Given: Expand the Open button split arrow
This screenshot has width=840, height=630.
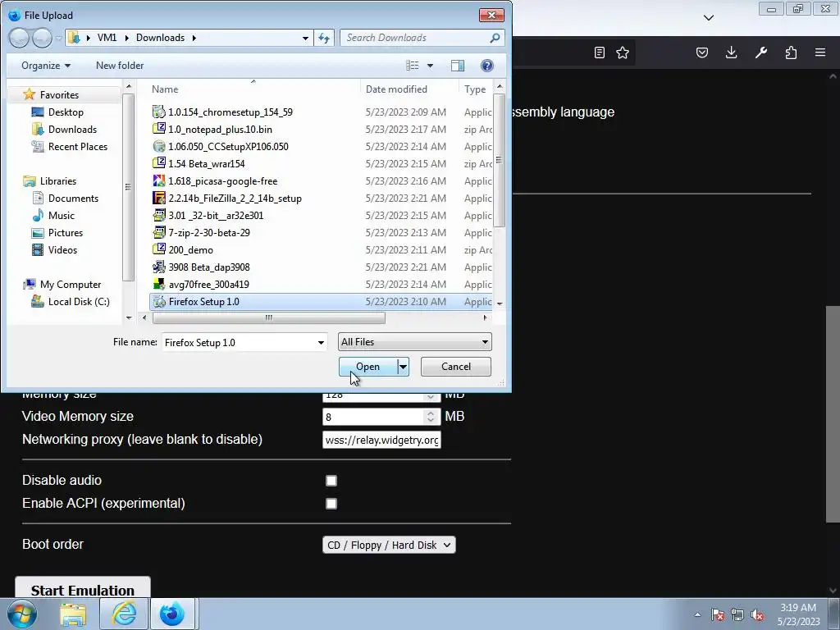Looking at the screenshot, I should pos(403,367).
